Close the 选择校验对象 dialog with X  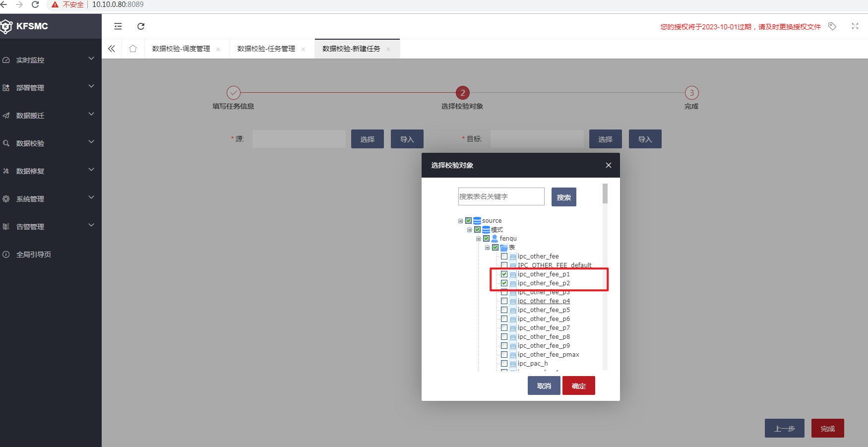point(609,165)
